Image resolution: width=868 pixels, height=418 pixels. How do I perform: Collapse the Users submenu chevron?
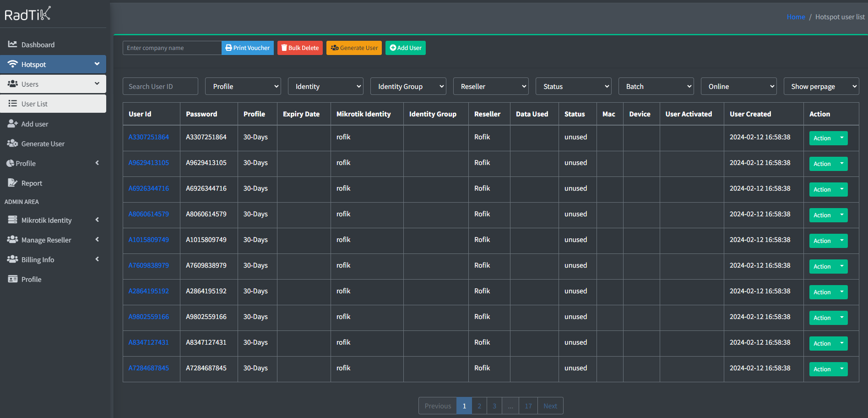point(97,84)
